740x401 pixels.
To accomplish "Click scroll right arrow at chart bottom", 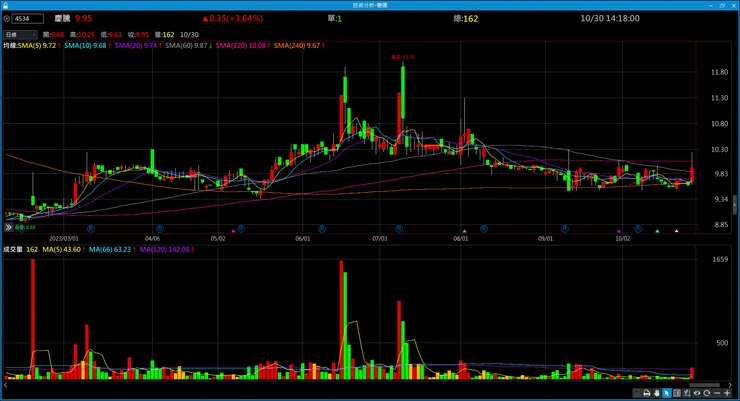I will click(731, 385).
